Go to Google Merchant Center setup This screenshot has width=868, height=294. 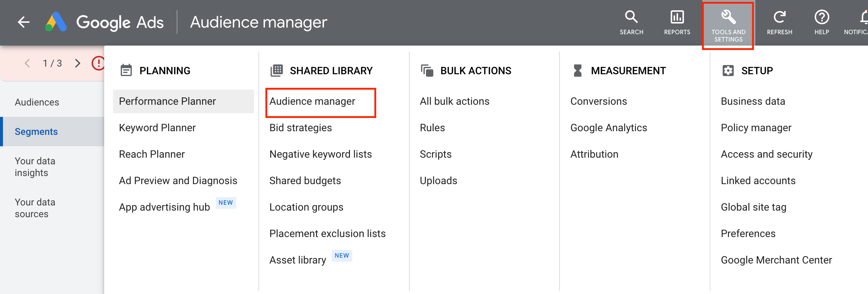776,260
